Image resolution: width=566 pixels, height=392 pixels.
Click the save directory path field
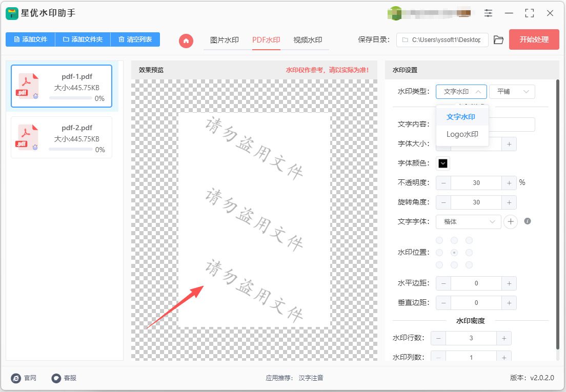(442, 40)
